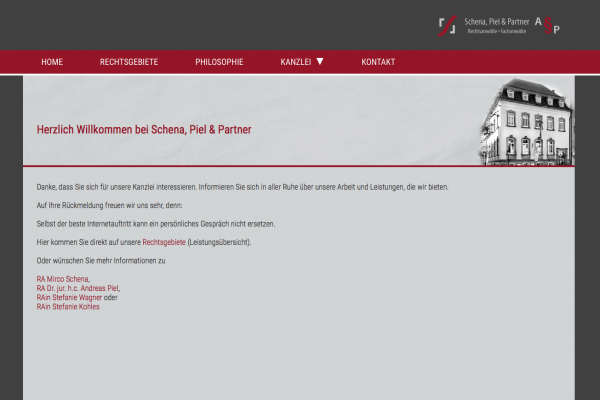
Task: Select Philosophie in the navigation bar
Action: tap(219, 62)
